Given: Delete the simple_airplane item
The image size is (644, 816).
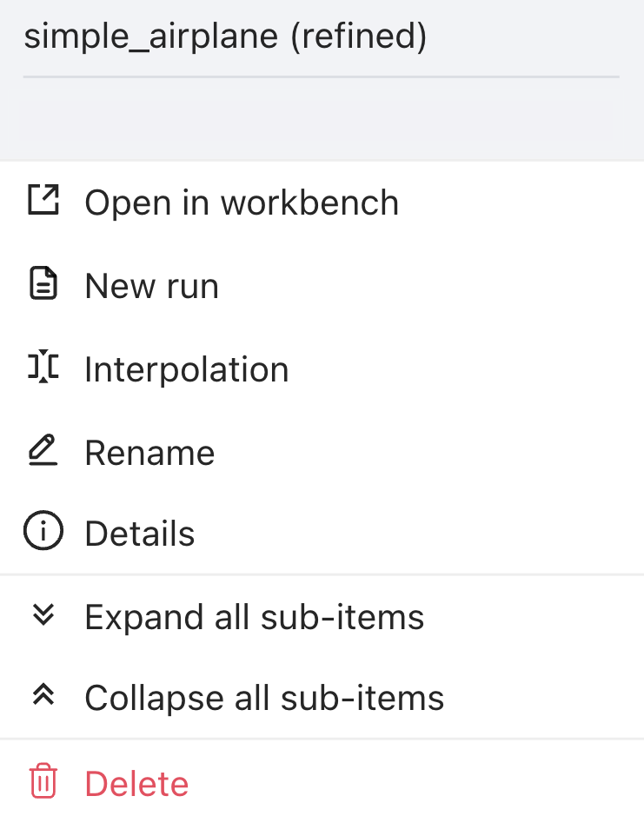Looking at the screenshot, I should click(x=136, y=784).
